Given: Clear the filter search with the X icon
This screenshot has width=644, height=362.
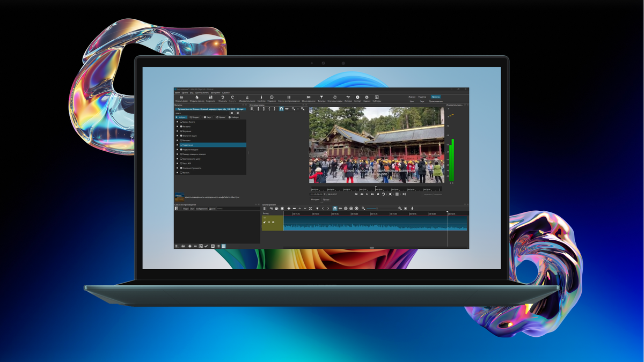Looking at the screenshot, I should pyautogui.click(x=238, y=113).
